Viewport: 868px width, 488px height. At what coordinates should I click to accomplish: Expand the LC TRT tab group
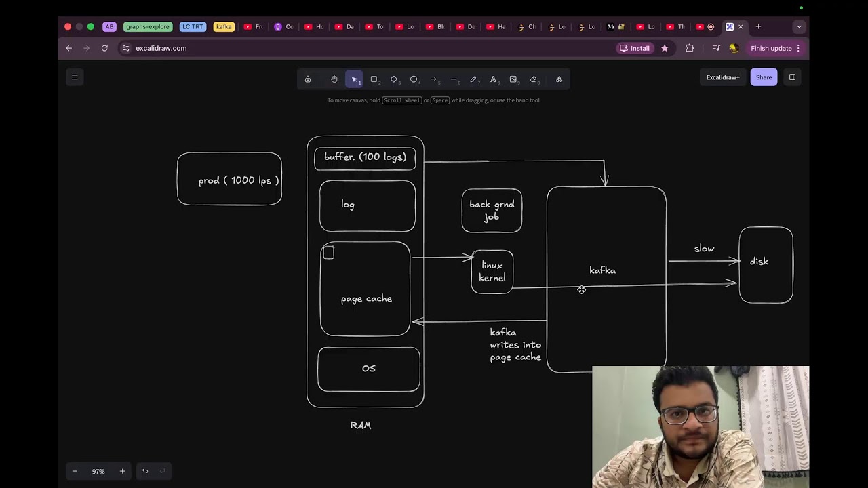(193, 27)
